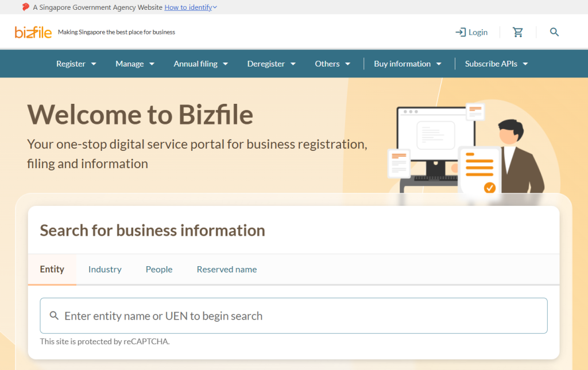Click the Bizfile logo
Screen dimensions: 588x370
33,32
